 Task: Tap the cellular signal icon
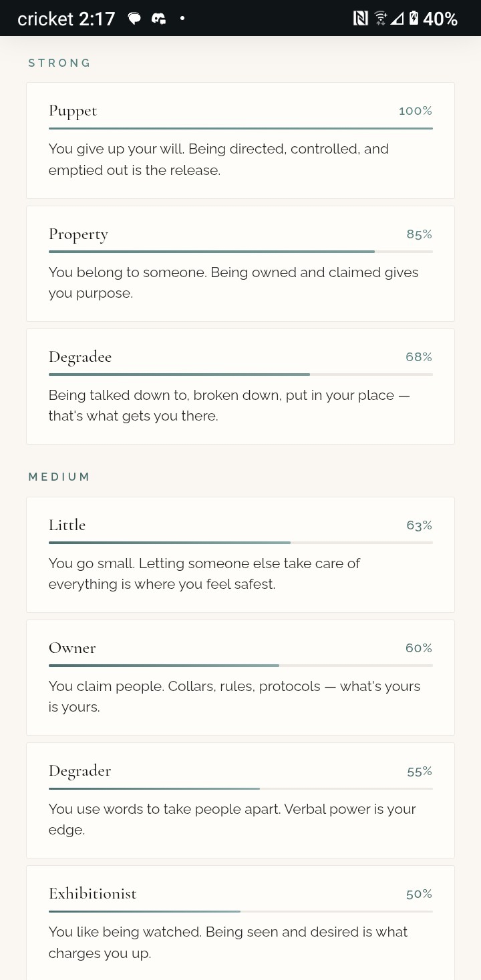[x=397, y=19]
